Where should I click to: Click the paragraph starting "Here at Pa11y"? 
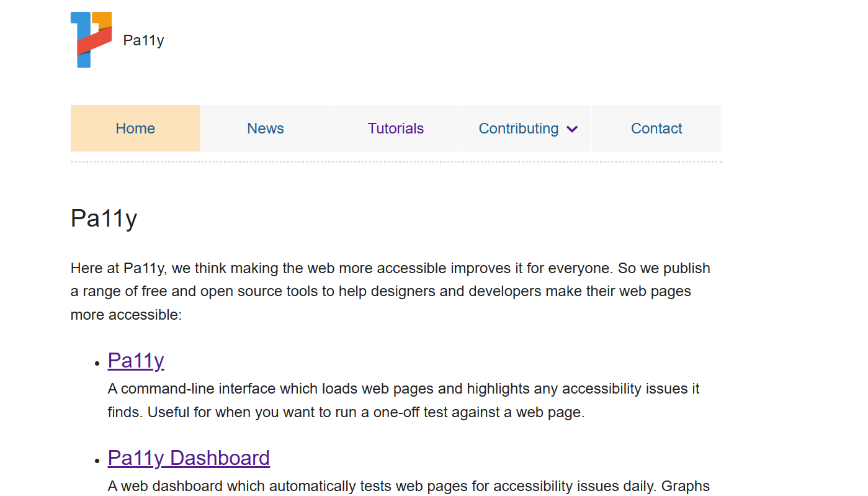coord(390,291)
